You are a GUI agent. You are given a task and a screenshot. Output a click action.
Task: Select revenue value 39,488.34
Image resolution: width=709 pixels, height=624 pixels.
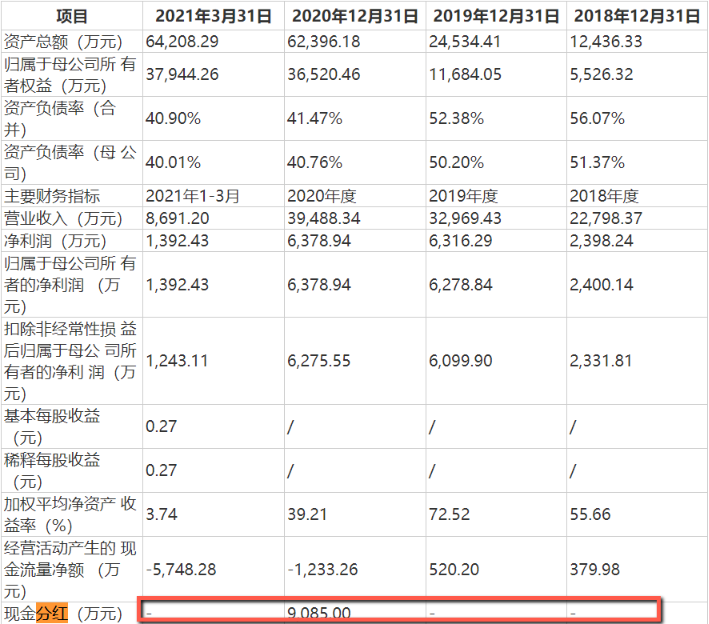(x=324, y=218)
